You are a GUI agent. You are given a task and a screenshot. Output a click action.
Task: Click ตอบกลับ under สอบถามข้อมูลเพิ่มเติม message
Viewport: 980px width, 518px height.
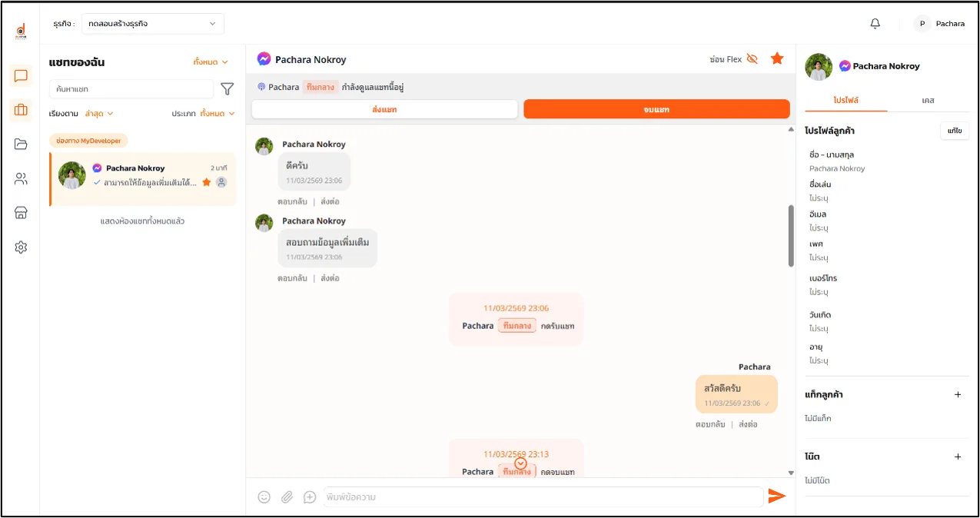(292, 278)
